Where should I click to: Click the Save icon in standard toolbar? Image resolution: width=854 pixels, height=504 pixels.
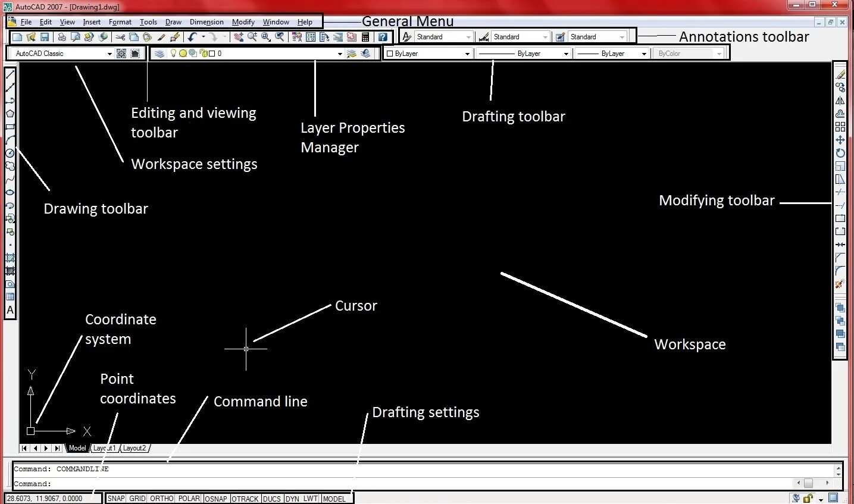point(45,37)
